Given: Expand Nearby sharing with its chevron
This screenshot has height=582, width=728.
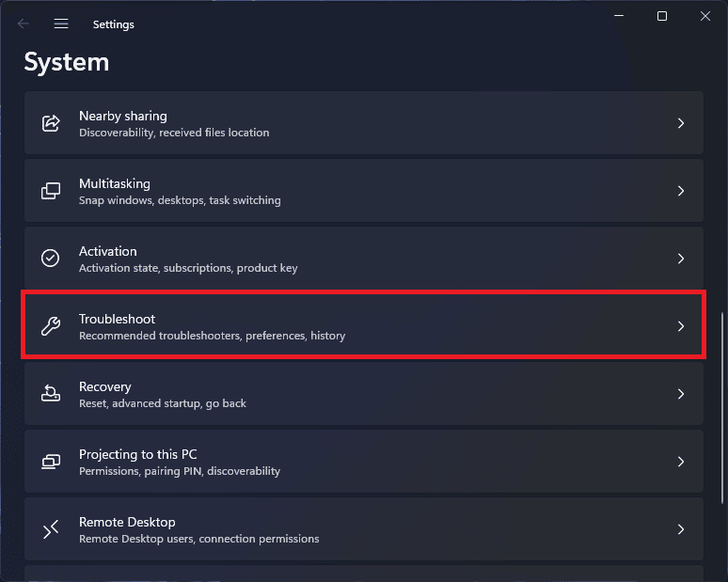Looking at the screenshot, I should click(x=681, y=123).
